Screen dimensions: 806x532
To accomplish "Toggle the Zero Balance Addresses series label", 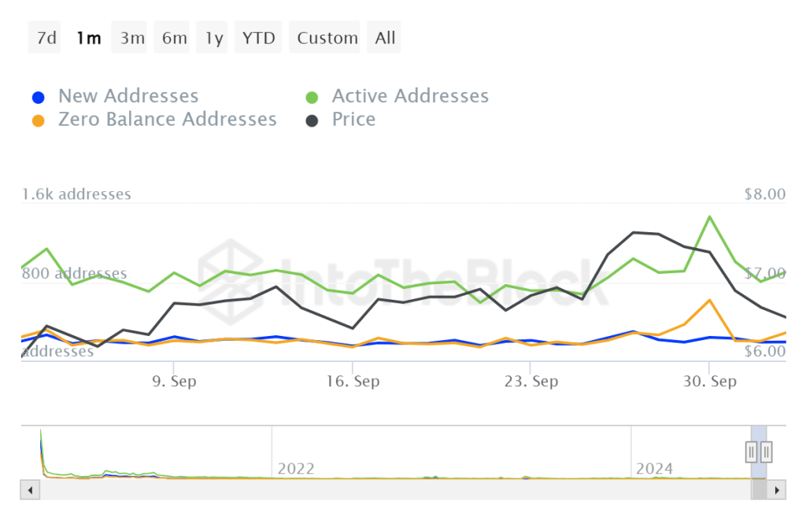I will pyautogui.click(x=167, y=120).
